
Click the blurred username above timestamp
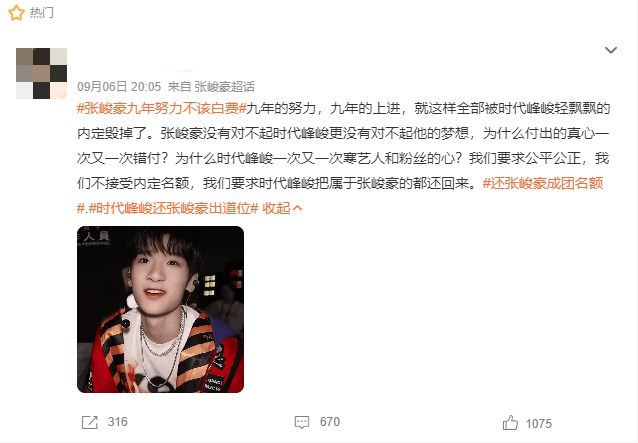[x=134, y=65]
